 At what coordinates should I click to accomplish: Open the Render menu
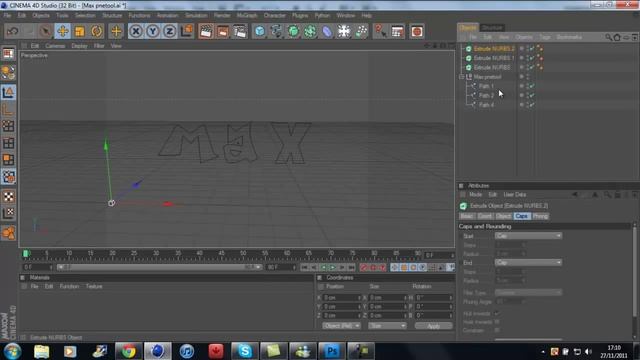(x=222, y=16)
